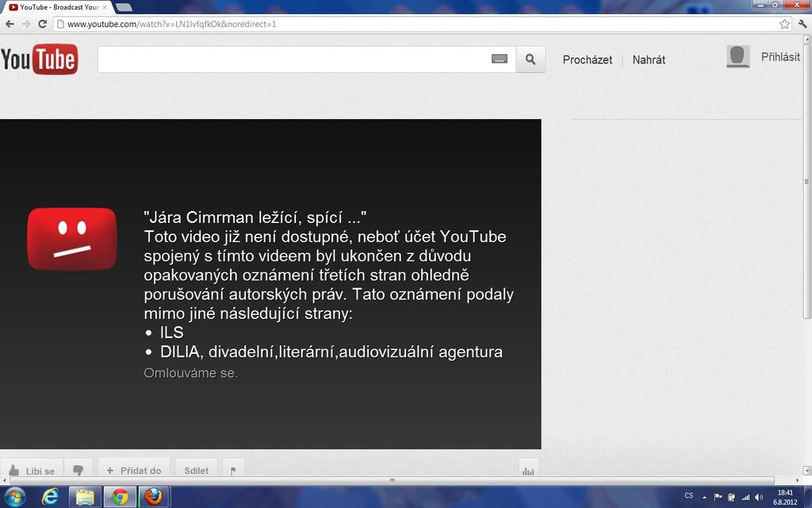This screenshot has height=508, width=812.
Task: Open the Nahrát upload link
Action: coord(649,60)
